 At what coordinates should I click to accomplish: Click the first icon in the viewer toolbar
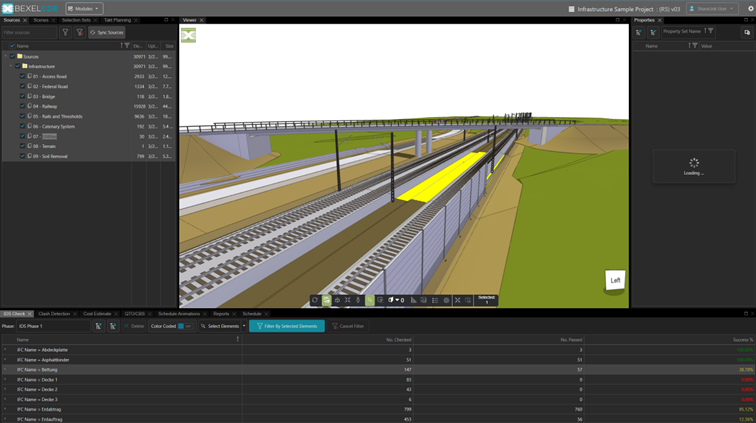[315, 300]
